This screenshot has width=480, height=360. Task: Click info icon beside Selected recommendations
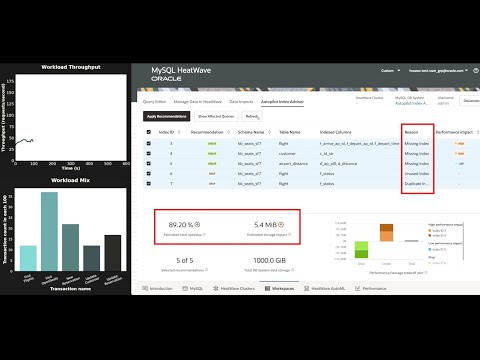click(x=207, y=270)
